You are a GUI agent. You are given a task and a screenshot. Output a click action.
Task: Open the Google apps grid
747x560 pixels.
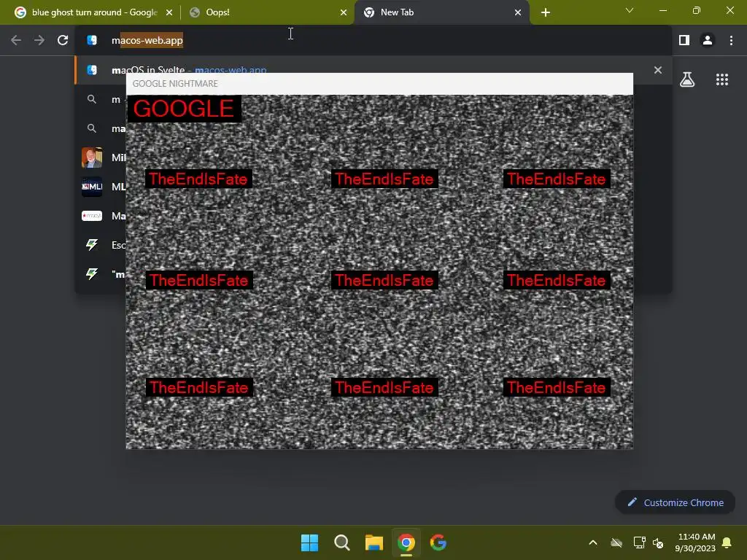tap(722, 79)
